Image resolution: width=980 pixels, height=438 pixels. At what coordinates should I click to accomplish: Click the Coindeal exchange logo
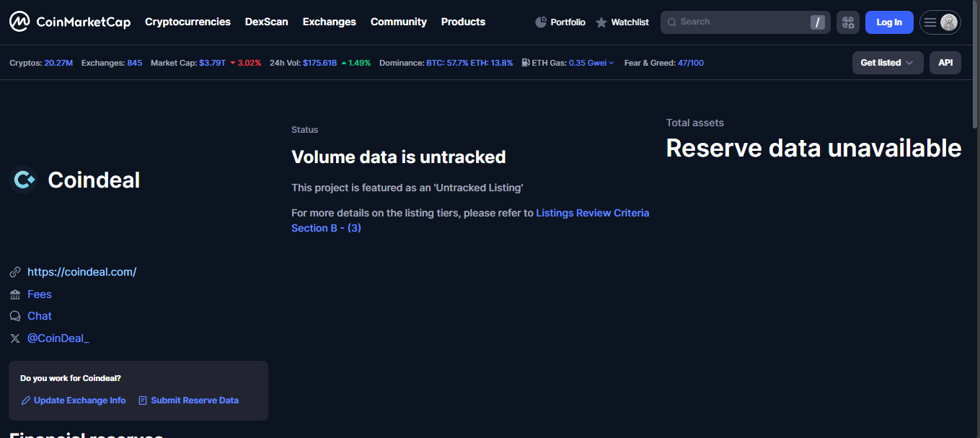tap(24, 180)
